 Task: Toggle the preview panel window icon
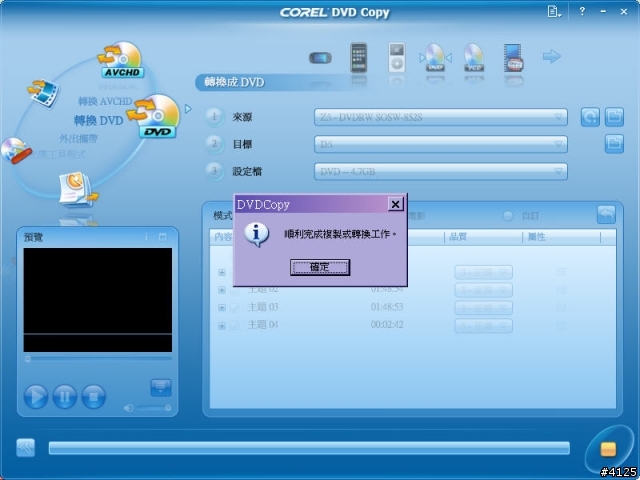162,237
